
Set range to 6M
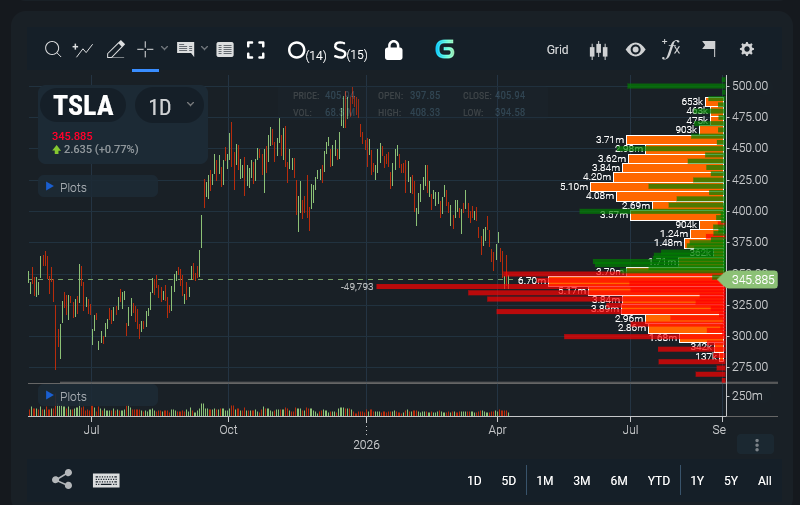point(619,481)
